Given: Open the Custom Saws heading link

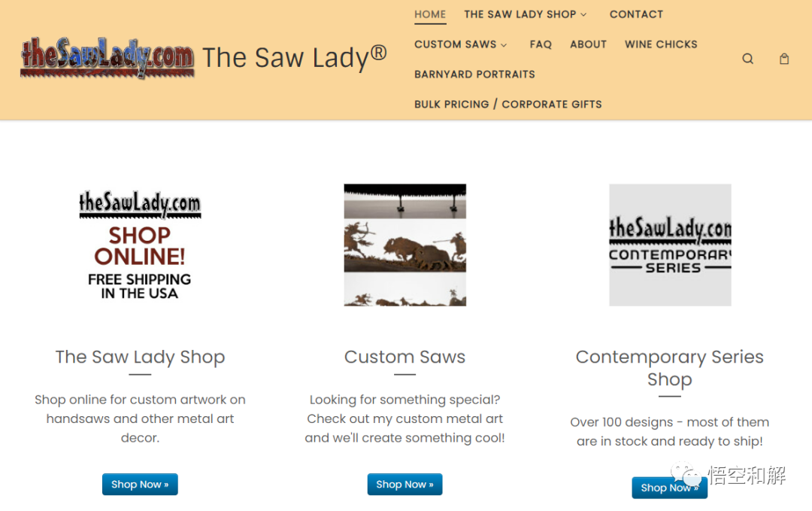Looking at the screenshot, I should click(x=405, y=357).
